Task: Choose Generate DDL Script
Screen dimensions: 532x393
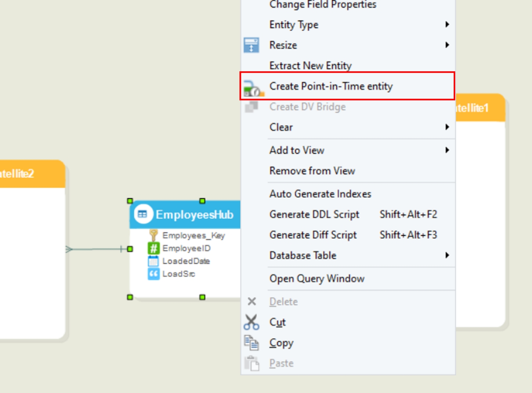Action: click(314, 215)
